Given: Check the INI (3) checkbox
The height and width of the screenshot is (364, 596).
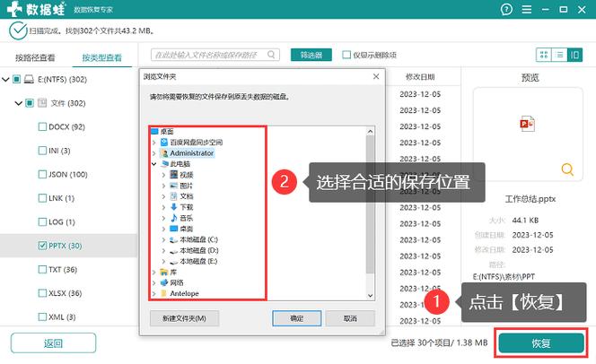Looking at the screenshot, I should (42, 151).
